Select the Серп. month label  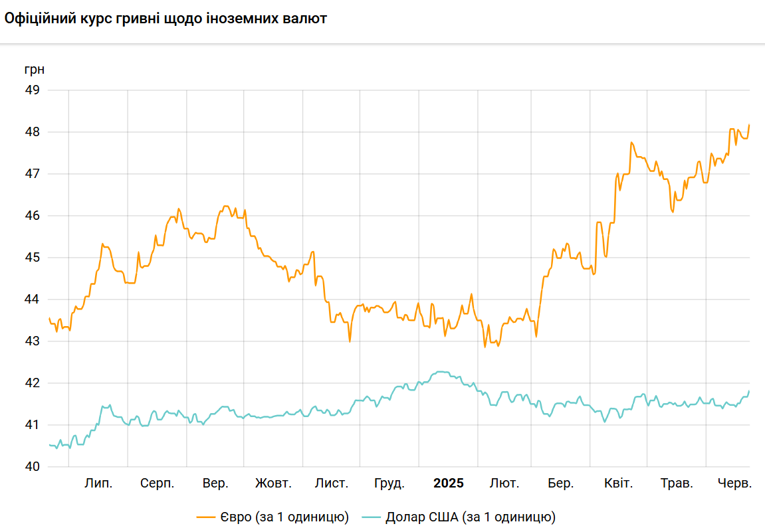pos(158,484)
